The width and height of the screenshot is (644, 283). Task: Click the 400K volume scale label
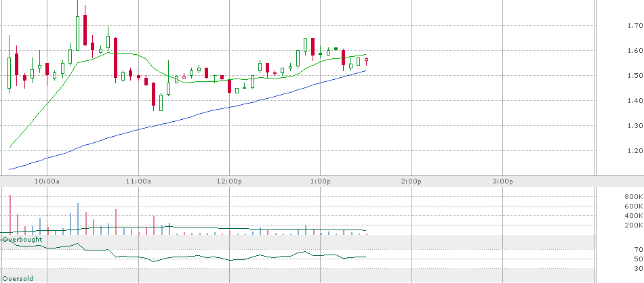coord(634,216)
